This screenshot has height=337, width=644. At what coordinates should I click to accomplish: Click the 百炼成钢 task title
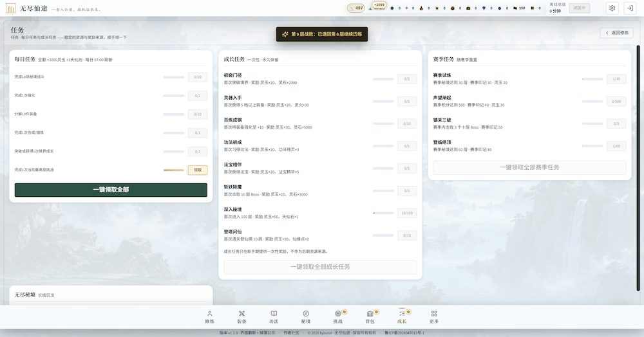pyautogui.click(x=233, y=120)
